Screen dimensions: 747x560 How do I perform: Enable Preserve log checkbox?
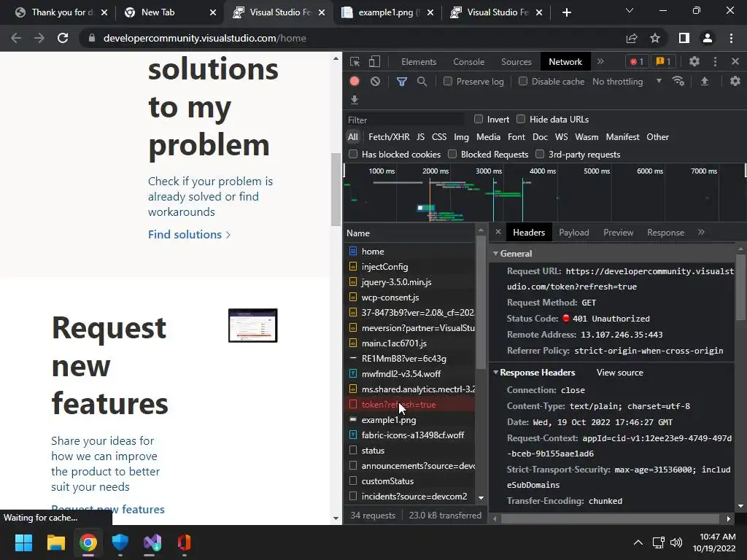point(448,81)
